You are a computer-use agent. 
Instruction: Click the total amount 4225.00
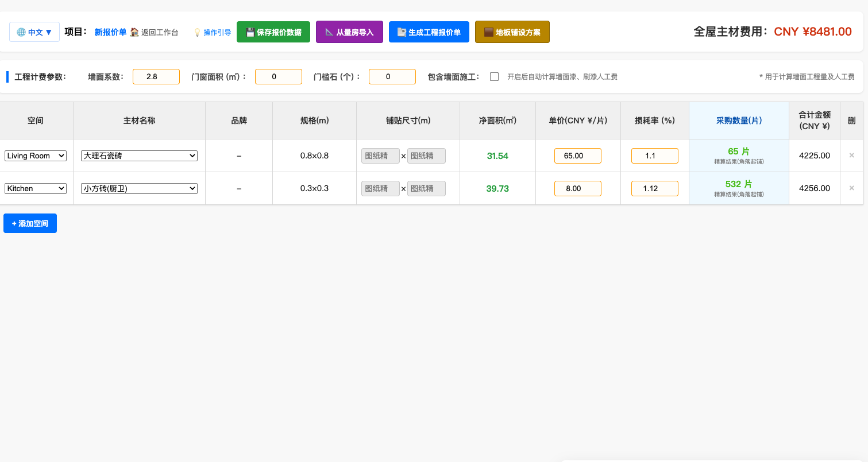coord(815,156)
